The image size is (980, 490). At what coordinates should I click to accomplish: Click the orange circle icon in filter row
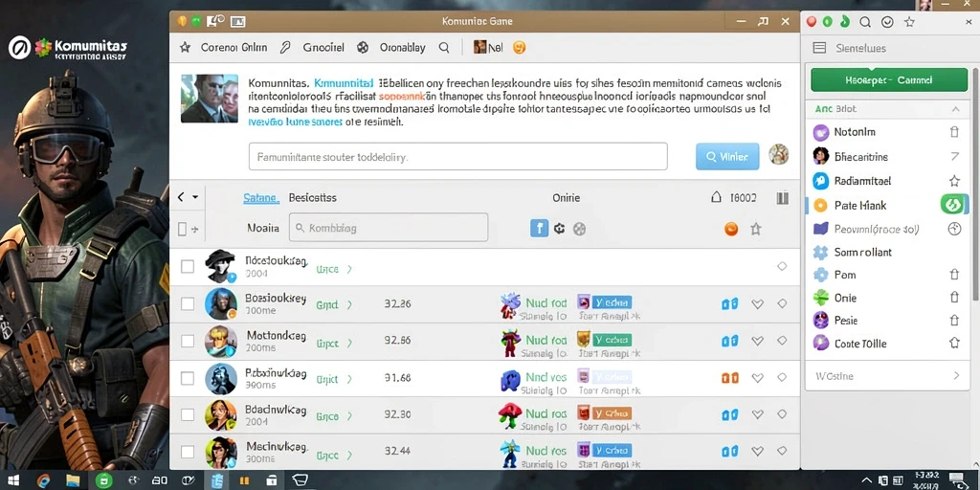[x=730, y=229]
